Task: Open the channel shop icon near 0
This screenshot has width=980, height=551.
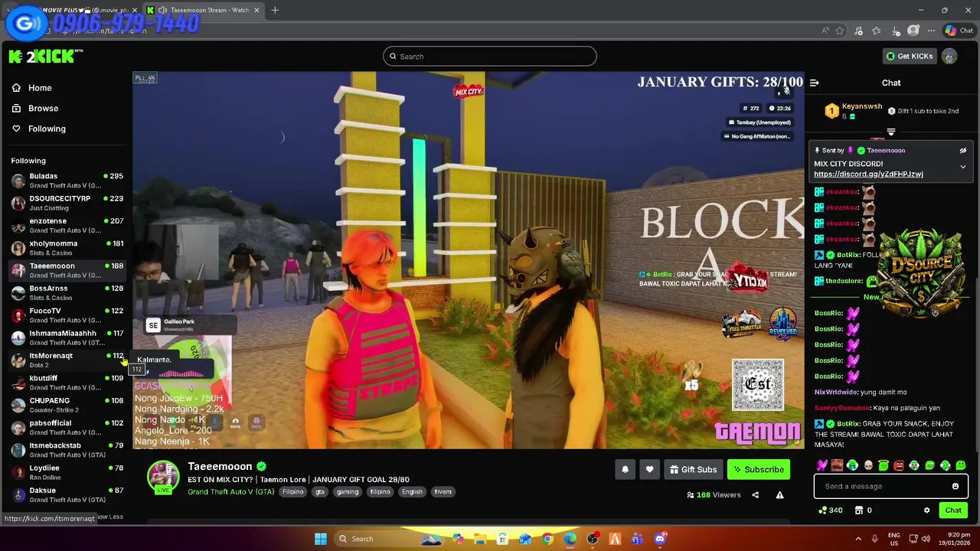Action: [858, 510]
